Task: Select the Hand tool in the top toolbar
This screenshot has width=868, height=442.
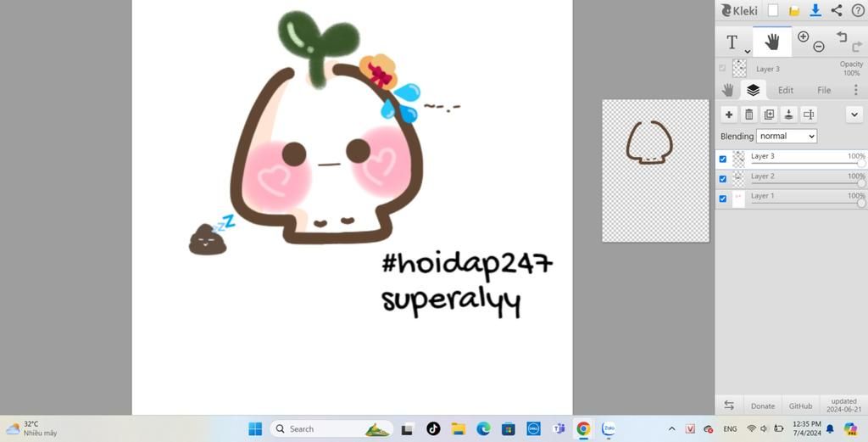Action: pos(771,42)
